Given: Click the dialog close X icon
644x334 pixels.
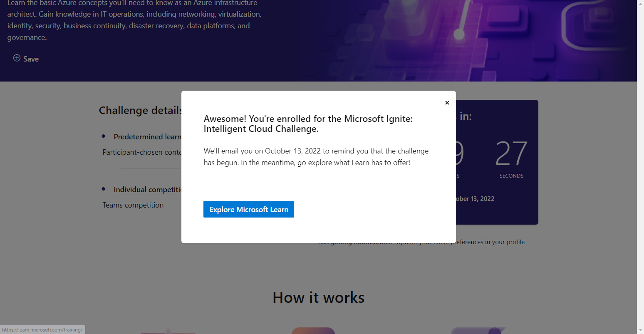Looking at the screenshot, I should pos(447,102).
